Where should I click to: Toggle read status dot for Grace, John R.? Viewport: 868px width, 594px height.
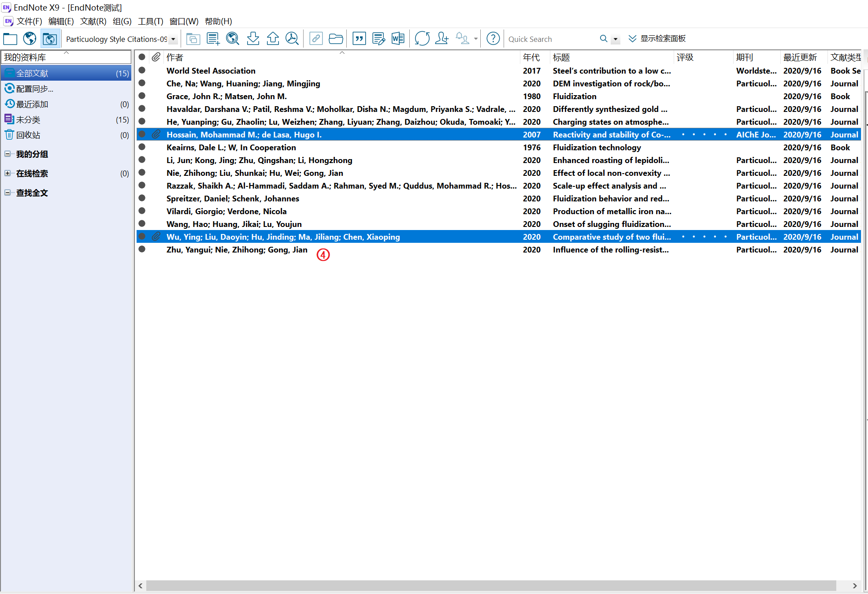[x=142, y=96]
